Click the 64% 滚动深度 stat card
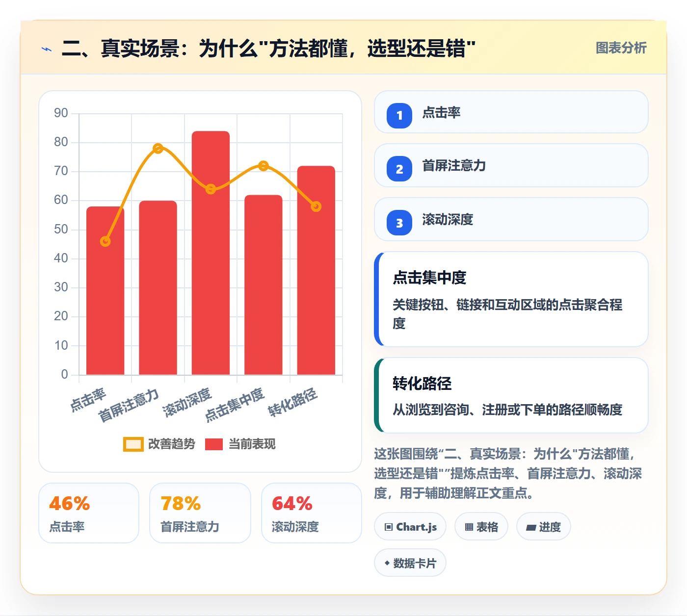 point(312,513)
